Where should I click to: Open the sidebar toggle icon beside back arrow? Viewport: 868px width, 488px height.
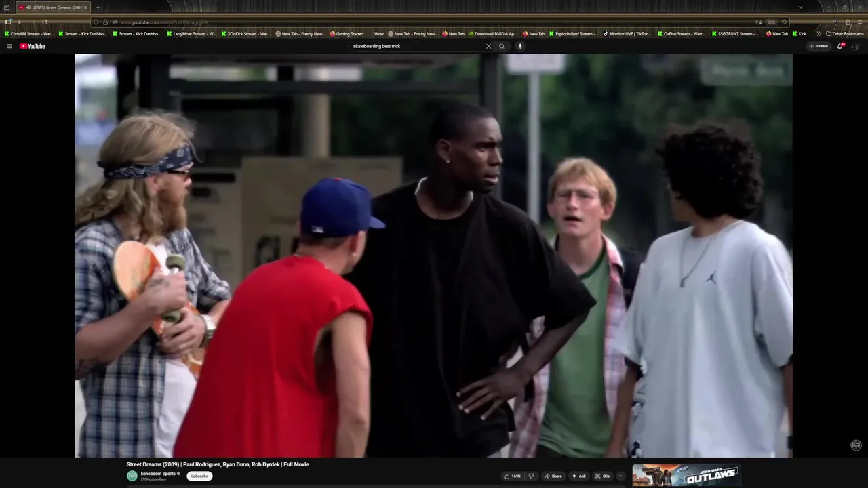7,22
